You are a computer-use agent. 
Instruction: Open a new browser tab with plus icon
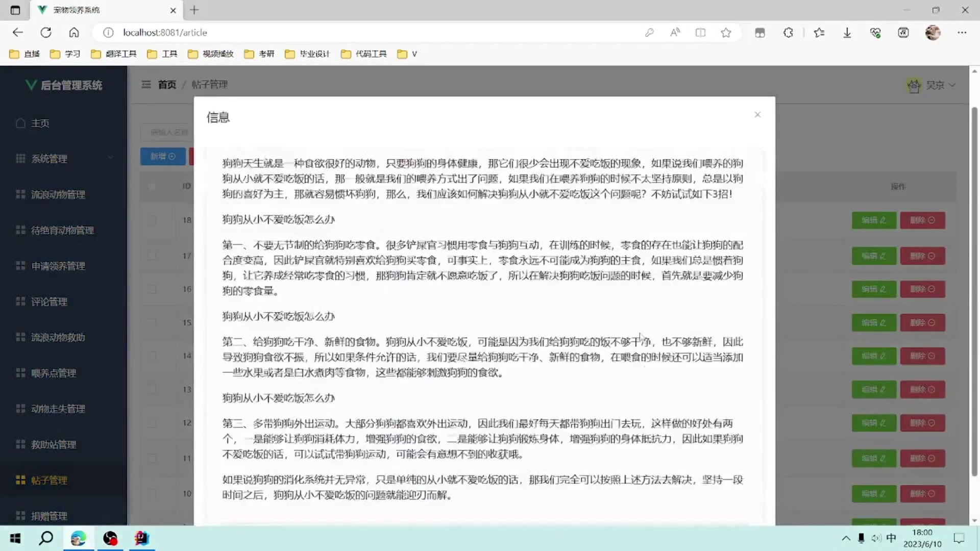point(194,10)
